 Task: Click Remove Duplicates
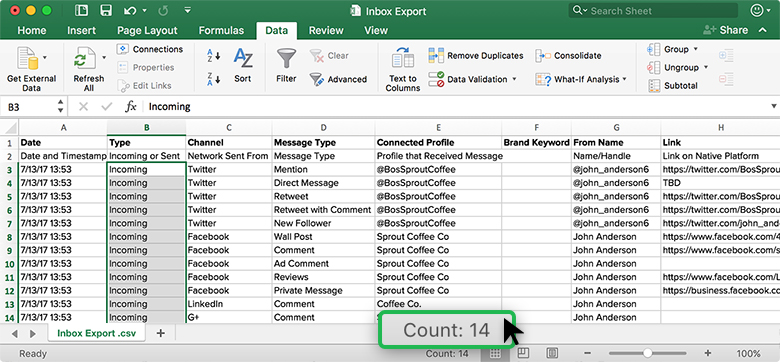pos(476,56)
